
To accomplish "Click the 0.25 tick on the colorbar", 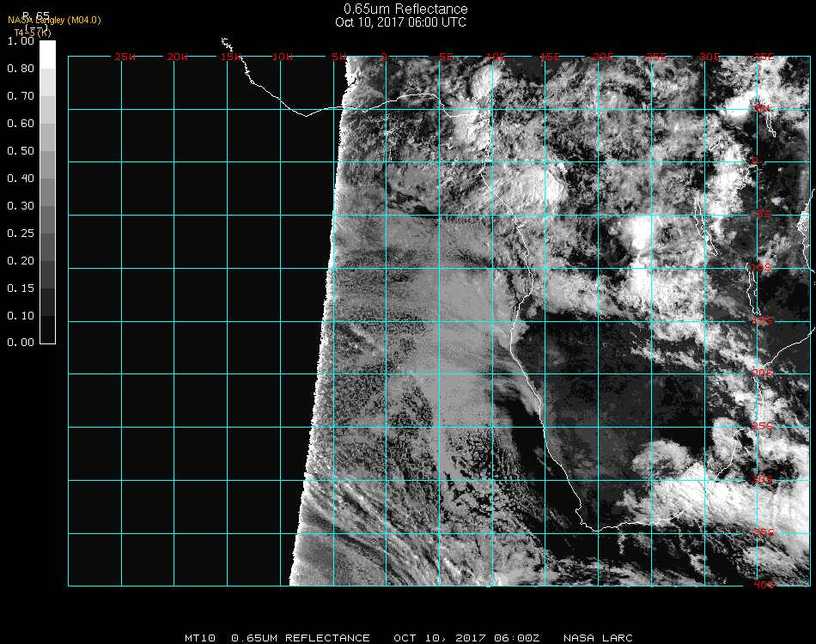I will point(20,234).
